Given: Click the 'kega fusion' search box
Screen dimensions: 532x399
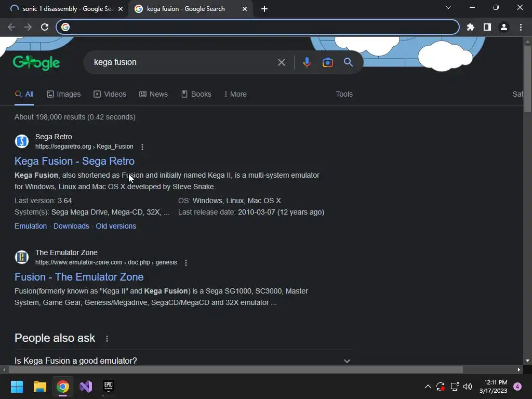Looking at the screenshot, I should click(x=183, y=62).
